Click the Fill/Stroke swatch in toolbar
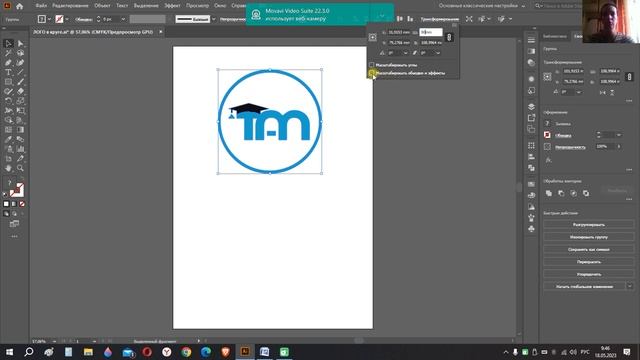640x360 pixels. (x=16, y=190)
